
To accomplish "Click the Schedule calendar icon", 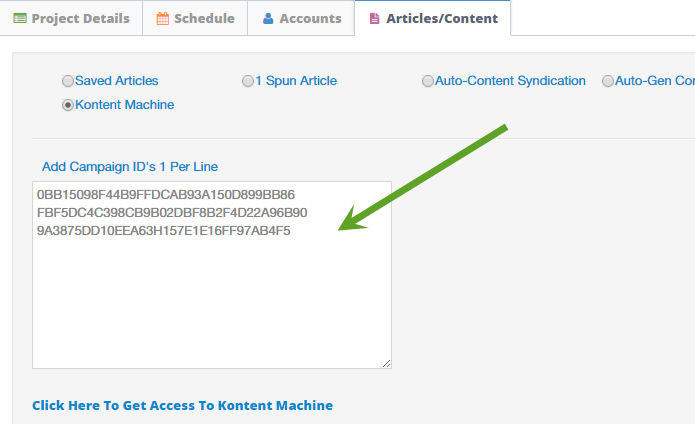I will coord(163,19).
